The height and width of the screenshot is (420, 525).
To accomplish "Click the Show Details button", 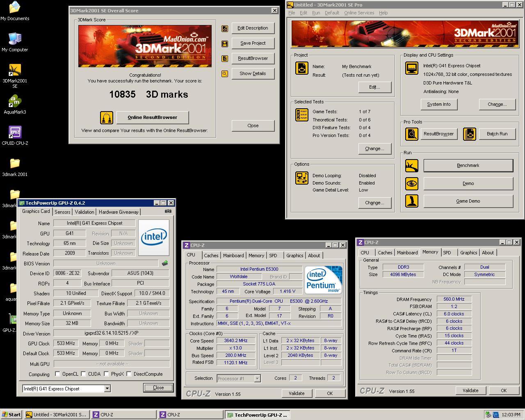I will 253,74.
